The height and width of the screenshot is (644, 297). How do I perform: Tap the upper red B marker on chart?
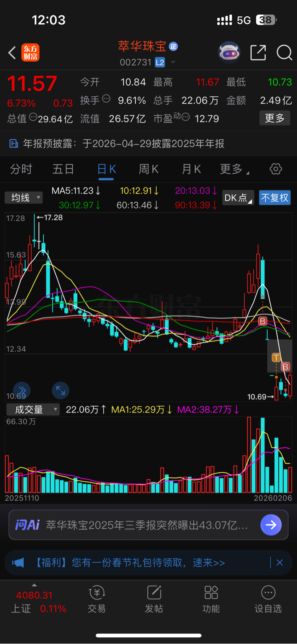click(263, 321)
